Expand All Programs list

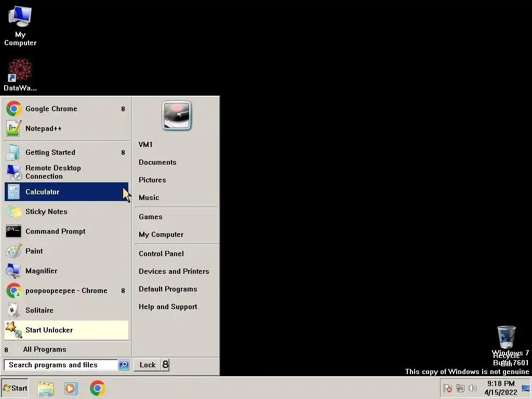66,350
